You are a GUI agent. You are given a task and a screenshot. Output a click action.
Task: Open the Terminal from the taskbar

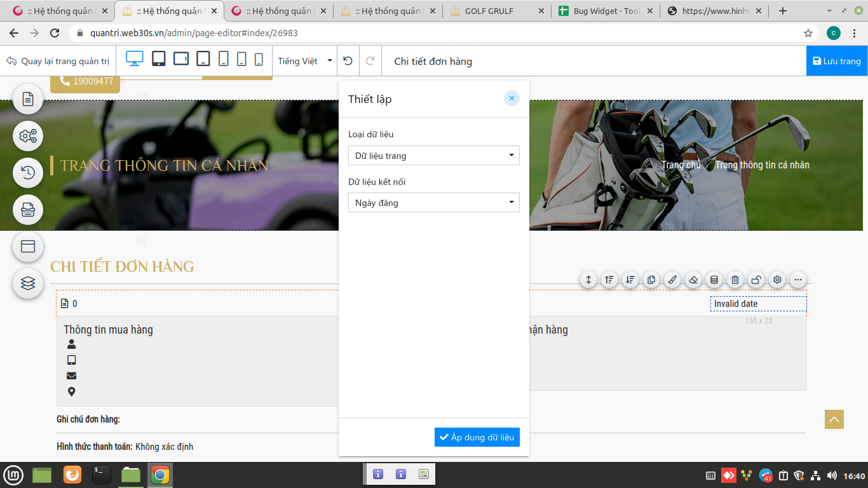coord(102,475)
